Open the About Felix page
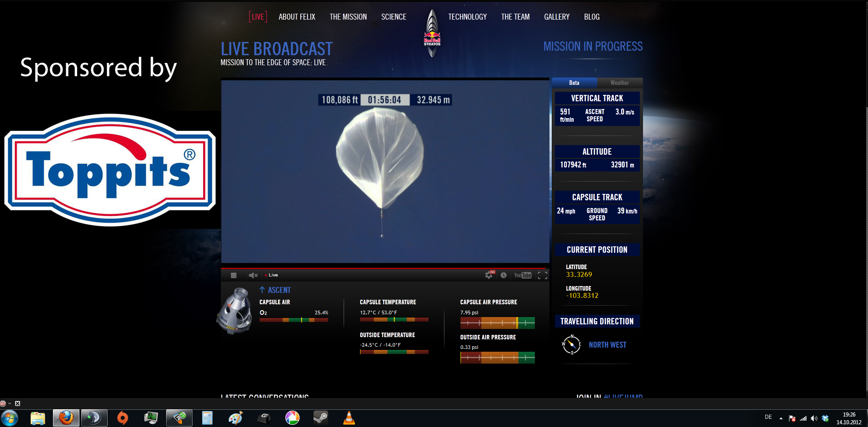 pyautogui.click(x=297, y=17)
